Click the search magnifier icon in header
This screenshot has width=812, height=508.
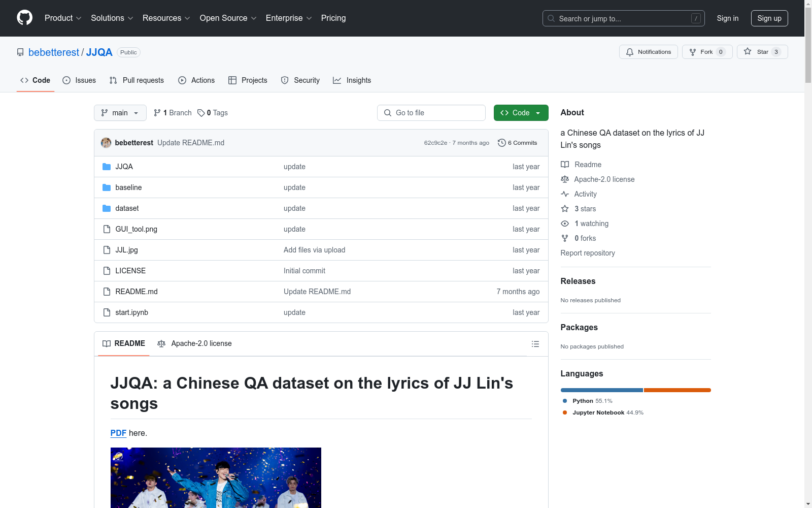(x=551, y=18)
